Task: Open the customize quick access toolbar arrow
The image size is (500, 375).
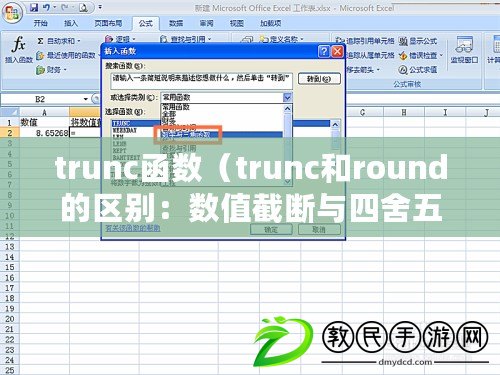Action: tap(100, 7)
